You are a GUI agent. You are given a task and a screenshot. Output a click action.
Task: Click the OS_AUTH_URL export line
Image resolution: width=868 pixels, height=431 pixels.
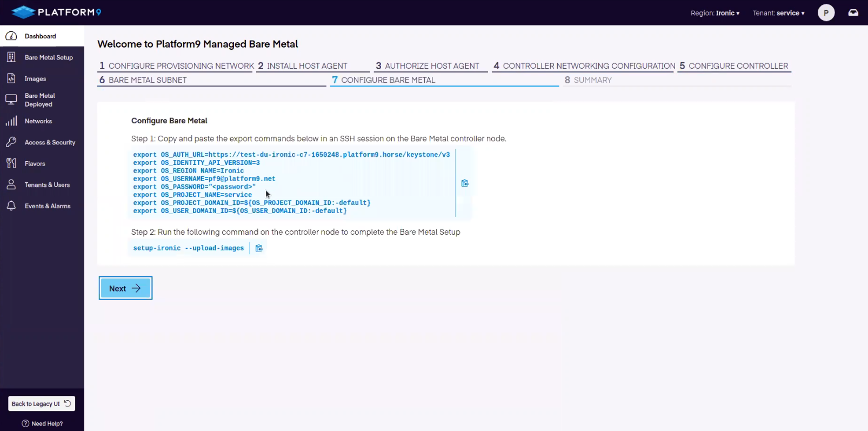tap(291, 155)
